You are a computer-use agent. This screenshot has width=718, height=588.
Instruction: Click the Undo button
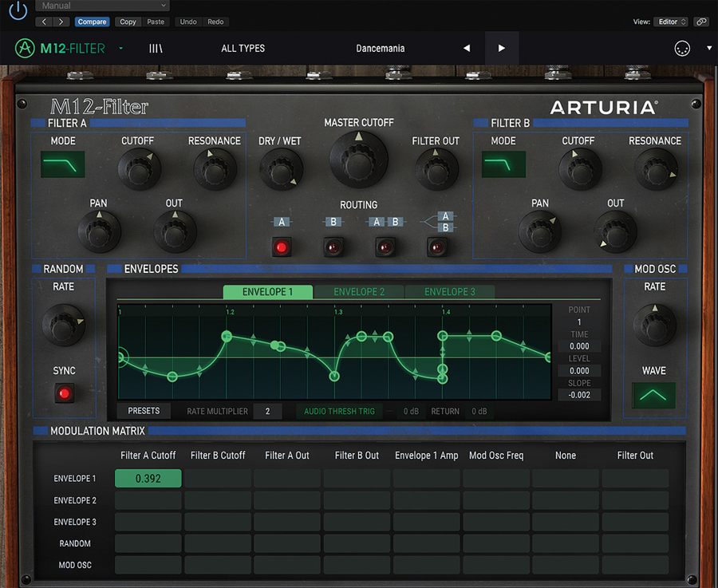pyautogui.click(x=188, y=22)
